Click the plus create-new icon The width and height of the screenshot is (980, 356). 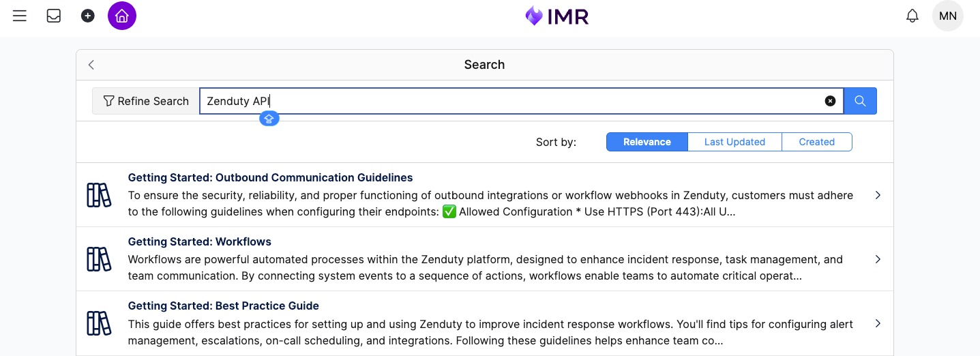coord(88,16)
